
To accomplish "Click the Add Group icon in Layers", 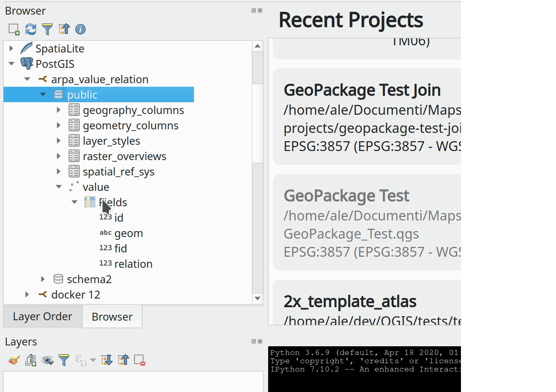I will (31, 360).
